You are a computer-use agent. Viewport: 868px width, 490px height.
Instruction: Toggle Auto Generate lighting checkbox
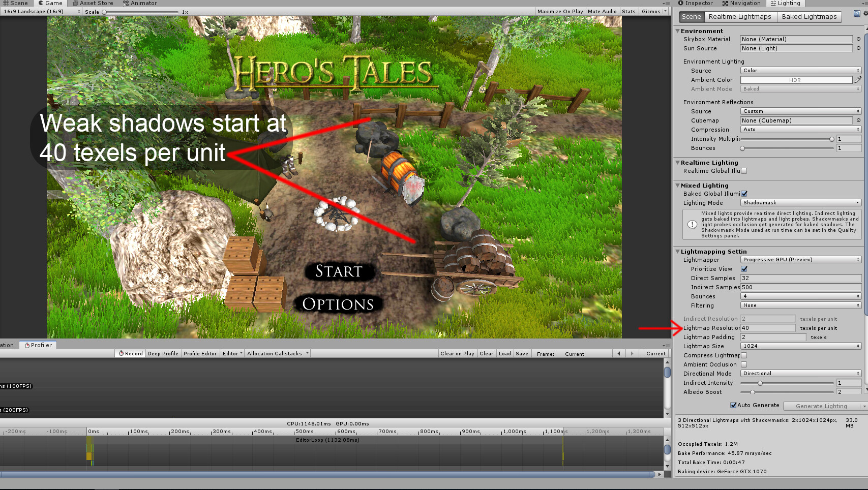733,405
